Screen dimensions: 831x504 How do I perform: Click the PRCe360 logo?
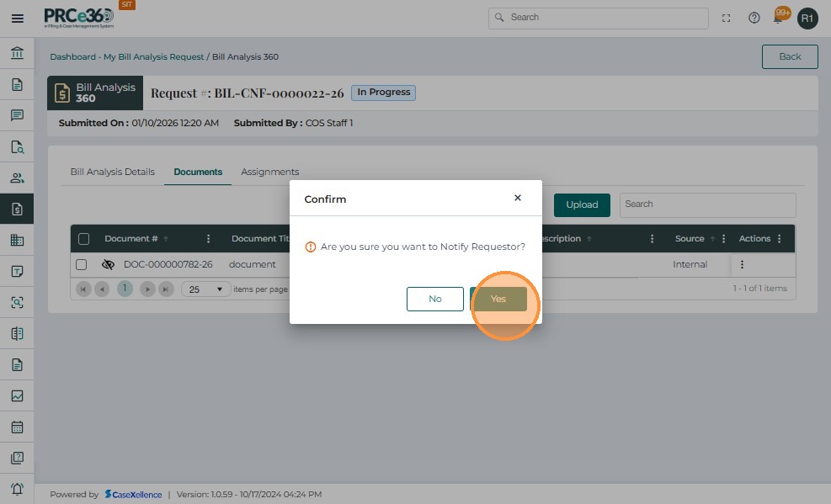click(79, 18)
